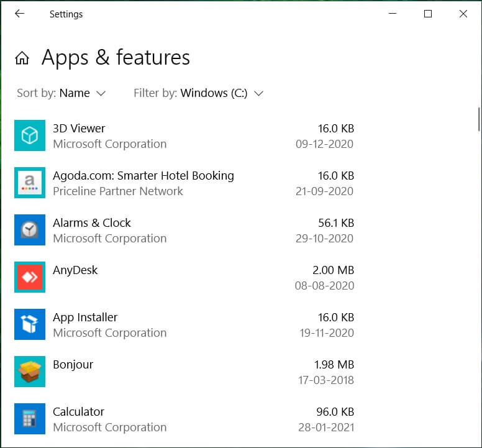Click the Agoda.com app icon

[30, 183]
